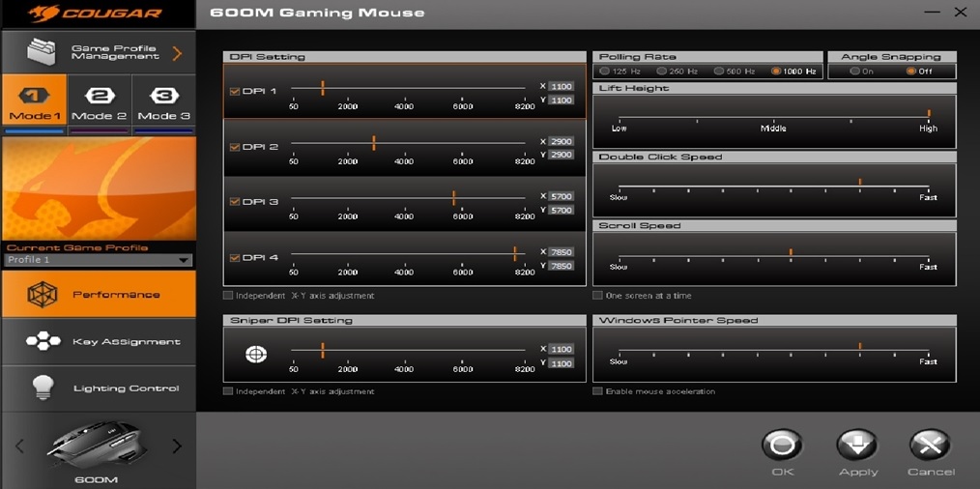Click the DPI 3 Y value field
This screenshot has width=980, height=489.
[x=562, y=210]
